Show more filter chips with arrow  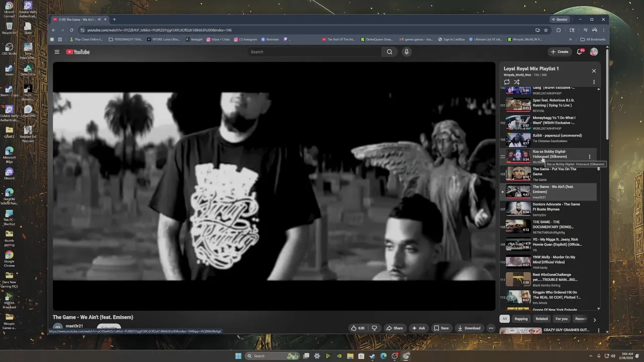click(x=594, y=320)
